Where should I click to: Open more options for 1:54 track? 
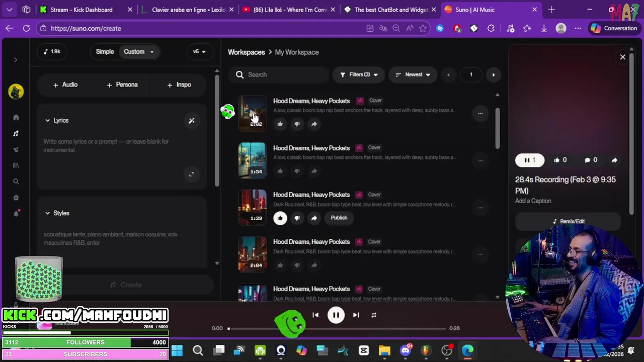[480, 161]
